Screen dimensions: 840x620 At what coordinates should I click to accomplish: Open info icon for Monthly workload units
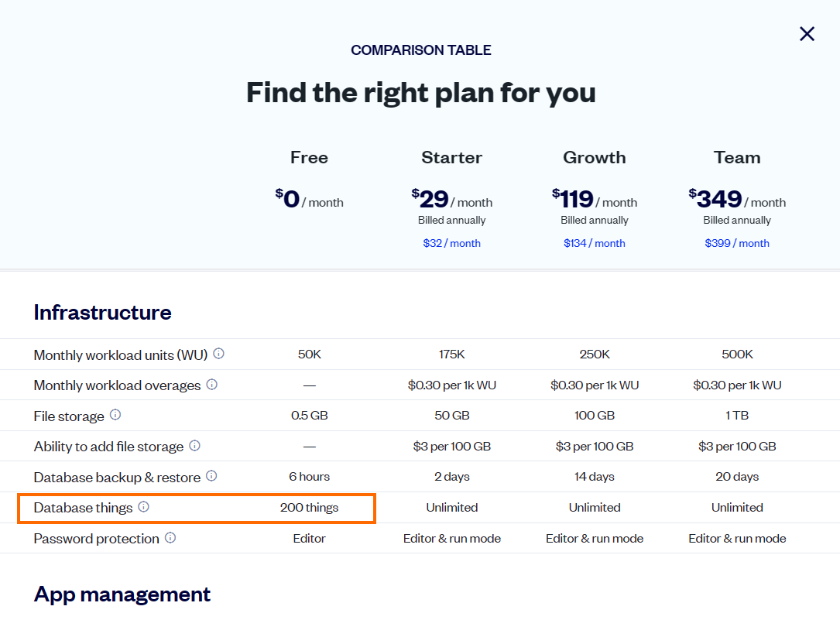(218, 354)
